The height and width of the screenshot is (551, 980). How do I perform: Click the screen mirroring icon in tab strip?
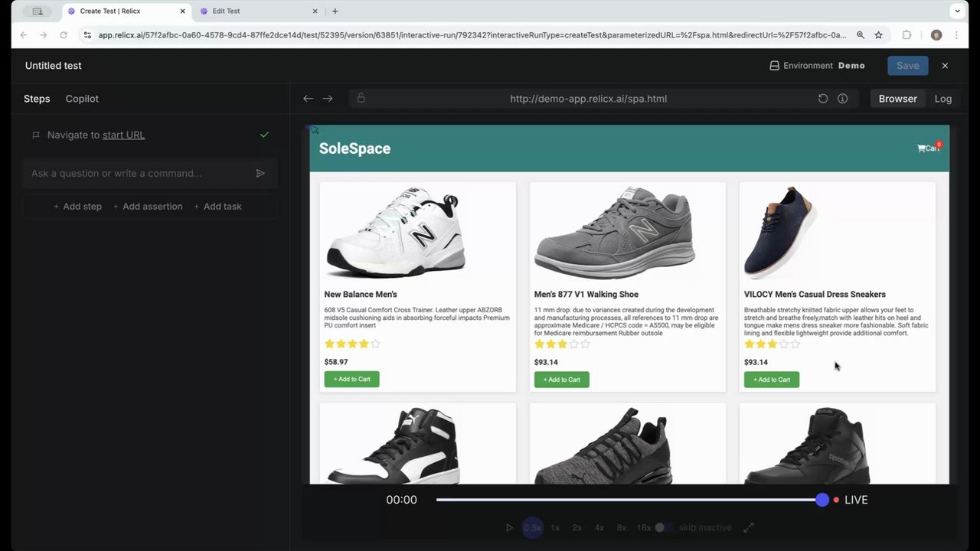coord(38,11)
